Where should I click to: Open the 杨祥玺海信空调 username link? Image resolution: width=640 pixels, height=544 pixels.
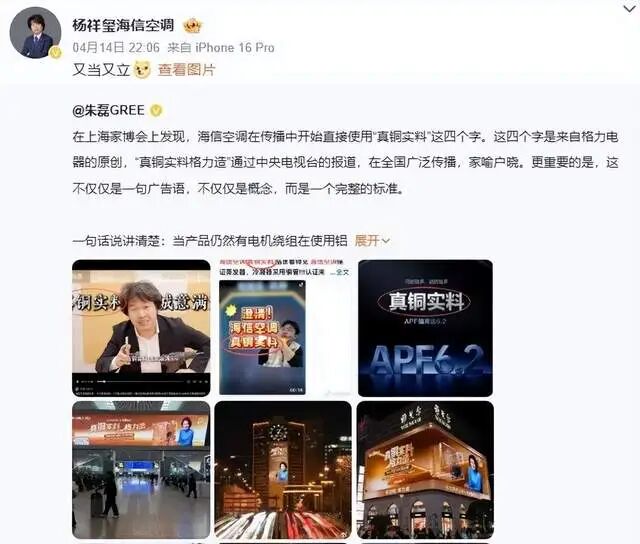pos(123,25)
